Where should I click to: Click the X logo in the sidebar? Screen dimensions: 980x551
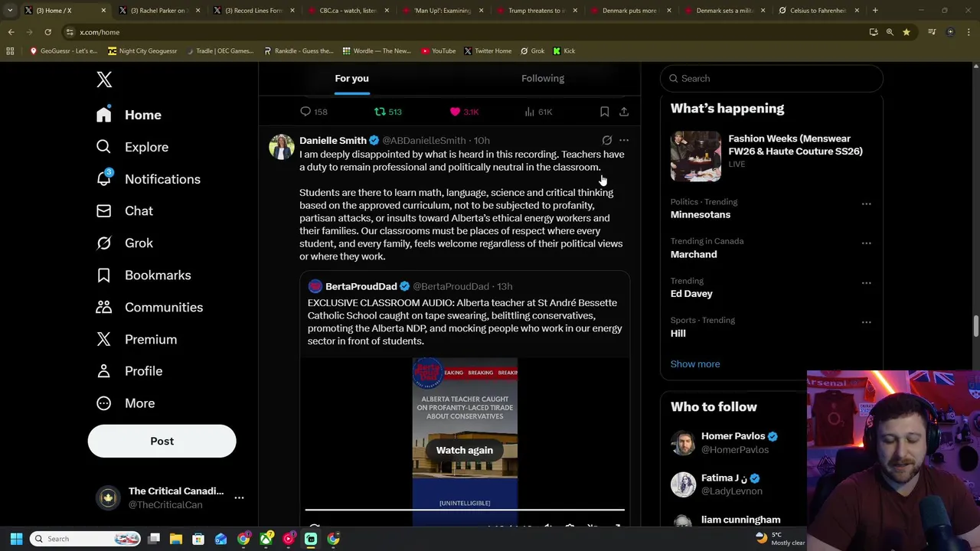(104, 80)
